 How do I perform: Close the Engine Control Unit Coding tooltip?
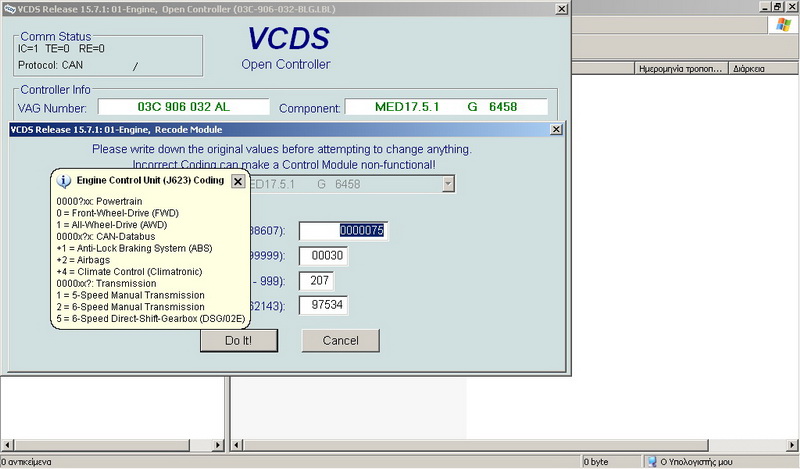tap(238, 181)
